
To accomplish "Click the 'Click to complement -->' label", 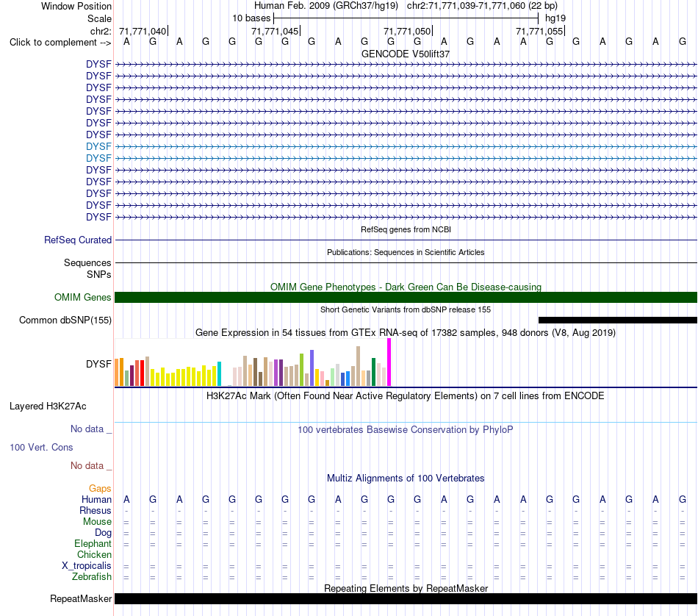I will 60,43.
